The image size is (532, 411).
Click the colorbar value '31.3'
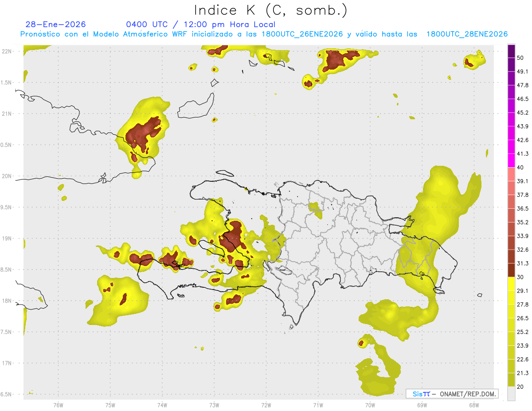coord(523,263)
